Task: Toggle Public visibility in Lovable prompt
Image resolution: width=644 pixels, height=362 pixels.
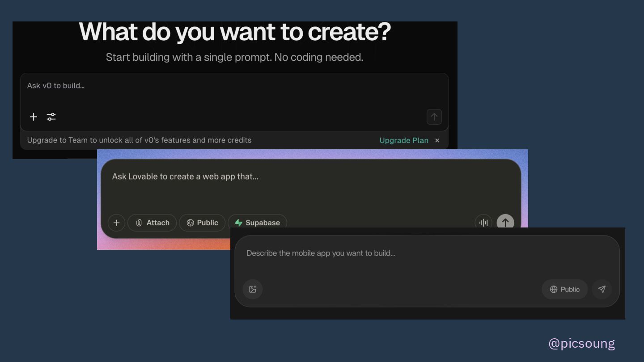Action: point(202,223)
